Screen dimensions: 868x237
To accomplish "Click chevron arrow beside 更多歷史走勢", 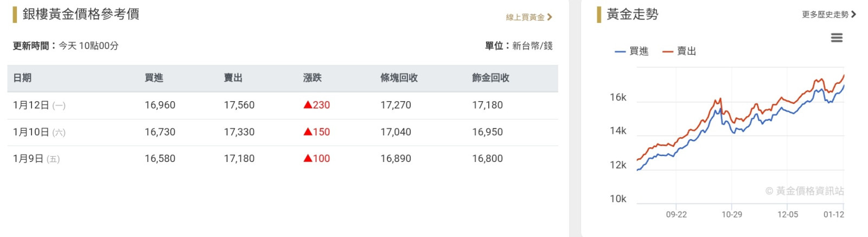I will click(854, 15).
